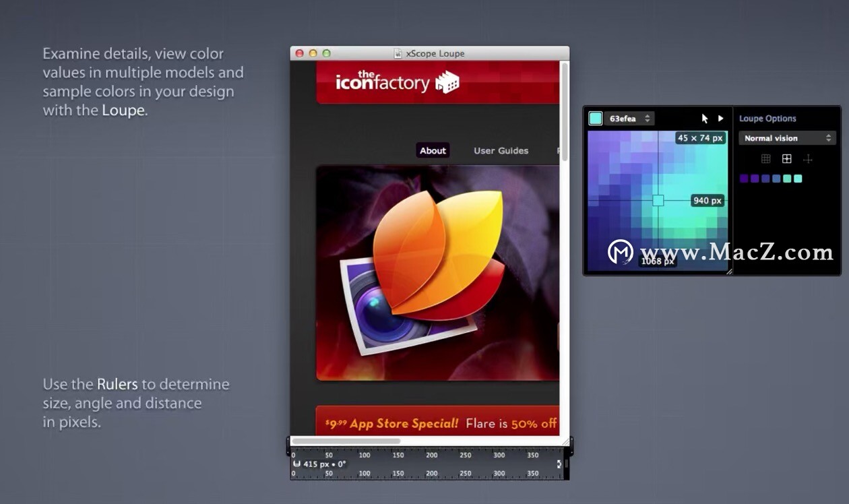Click the ruler rotate icon at right end
Viewport: 849px width, 504px height.
559,464
